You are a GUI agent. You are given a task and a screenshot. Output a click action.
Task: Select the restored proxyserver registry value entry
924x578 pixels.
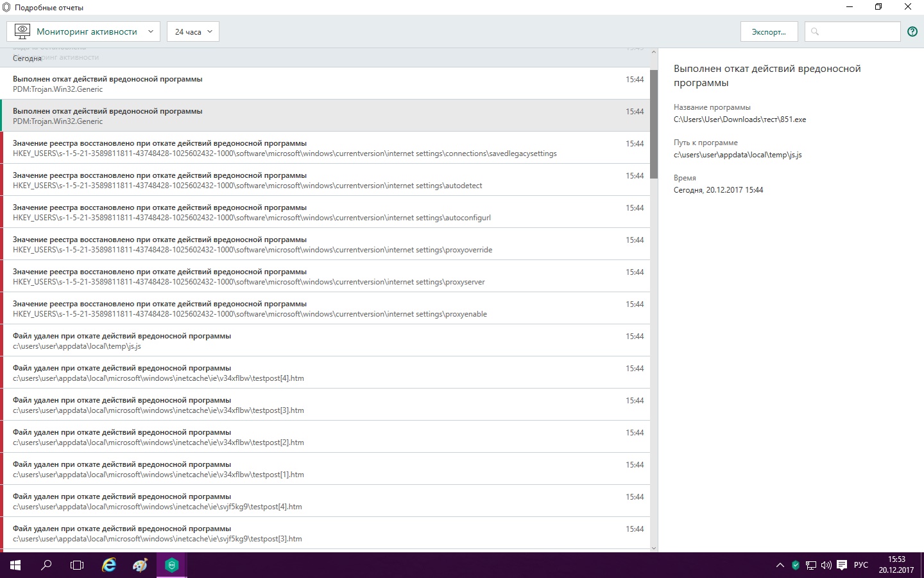(x=321, y=276)
